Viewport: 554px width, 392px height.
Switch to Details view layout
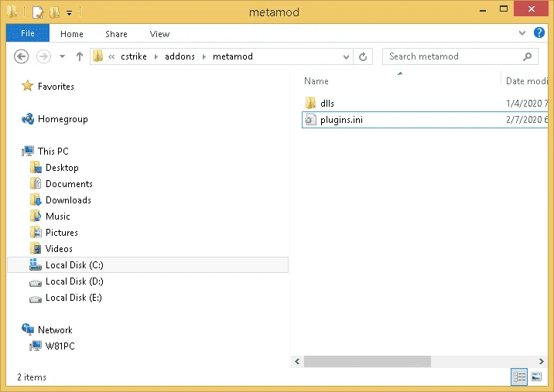pos(519,377)
